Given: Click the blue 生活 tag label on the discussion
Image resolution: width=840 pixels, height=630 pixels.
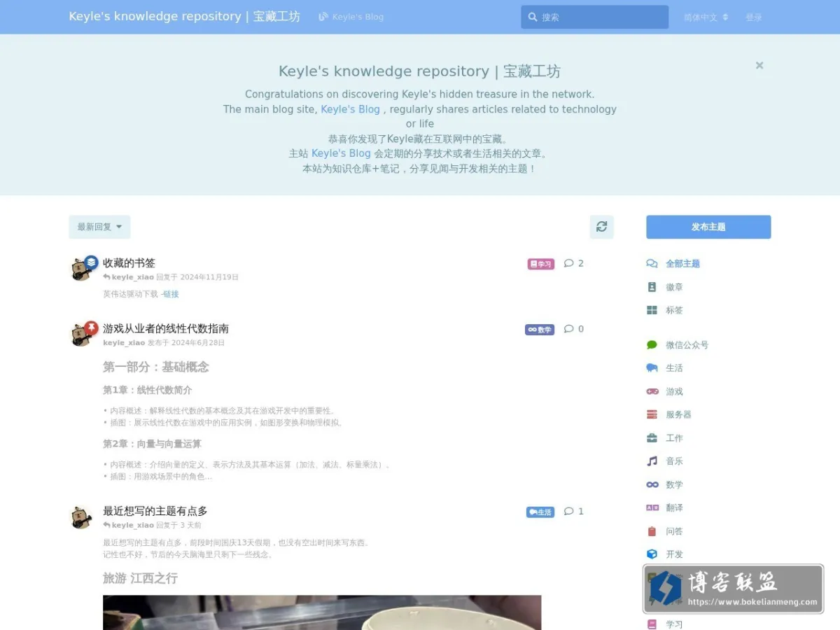Looking at the screenshot, I should coord(540,512).
